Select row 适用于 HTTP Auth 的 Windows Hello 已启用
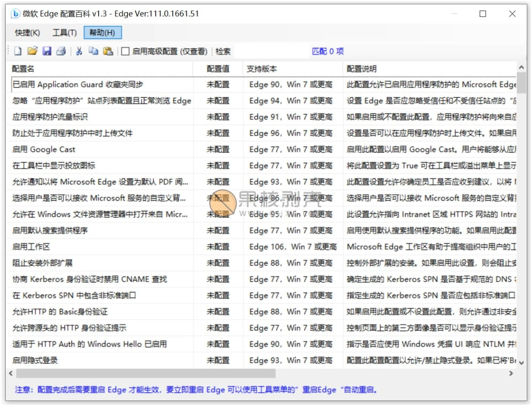 tap(261, 344)
